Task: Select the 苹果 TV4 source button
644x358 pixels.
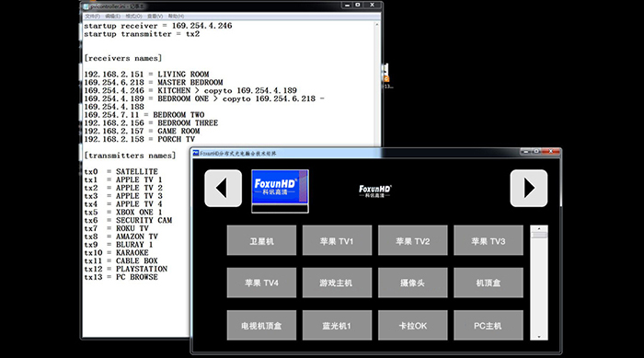Action: pyautogui.click(x=261, y=283)
